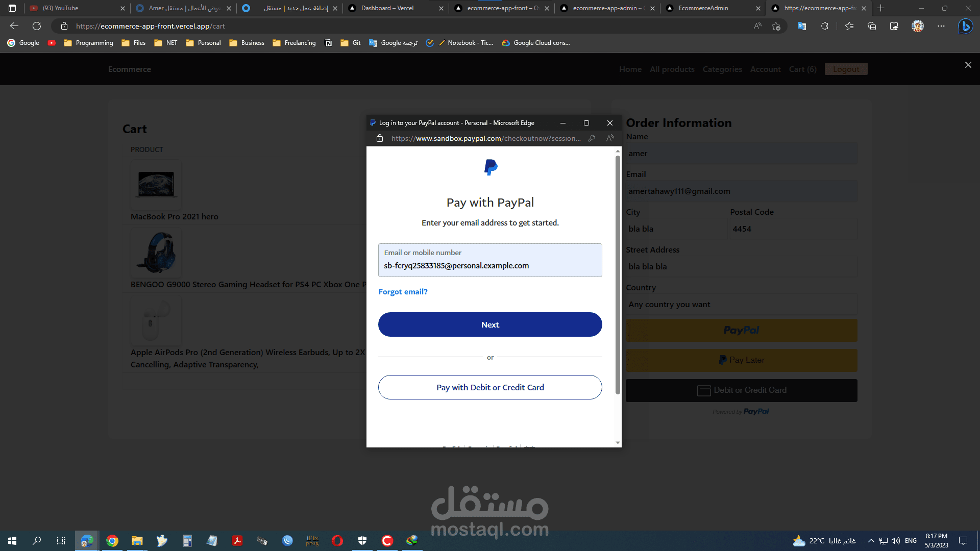Screen dimensions: 980x551
Task: Open the Windows Start menu
Action: 12,541
